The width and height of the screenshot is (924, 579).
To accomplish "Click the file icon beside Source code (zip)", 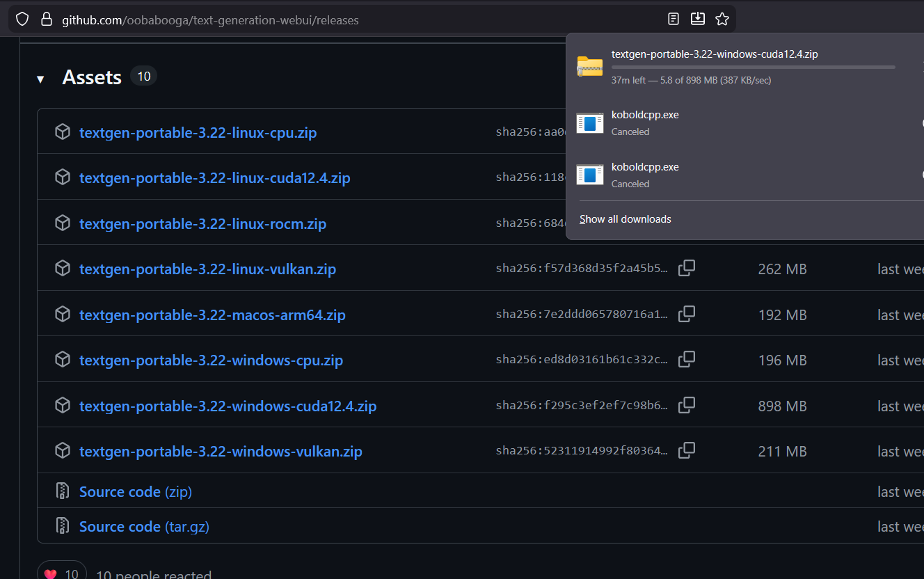I will point(63,491).
